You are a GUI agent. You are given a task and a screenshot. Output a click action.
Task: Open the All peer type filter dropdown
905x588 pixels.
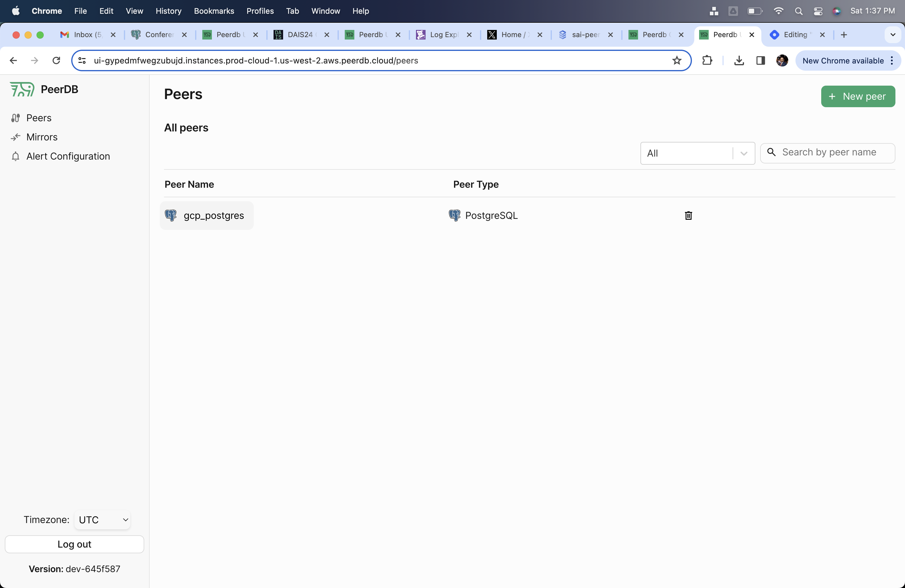pos(697,153)
